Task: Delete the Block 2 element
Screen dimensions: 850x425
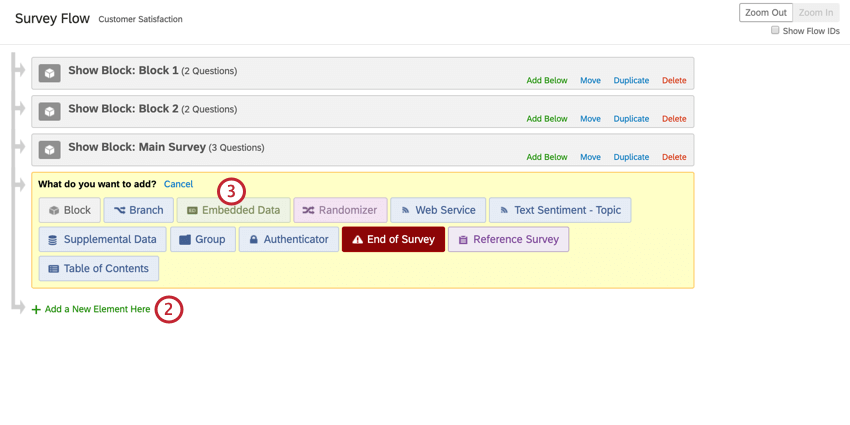Action: click(x=674, y=119)
